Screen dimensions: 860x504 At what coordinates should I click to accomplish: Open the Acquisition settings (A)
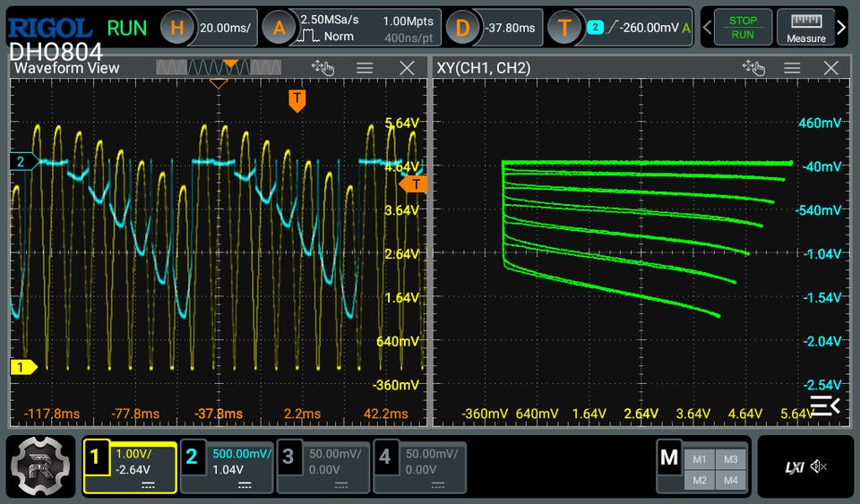click(279, 28)
